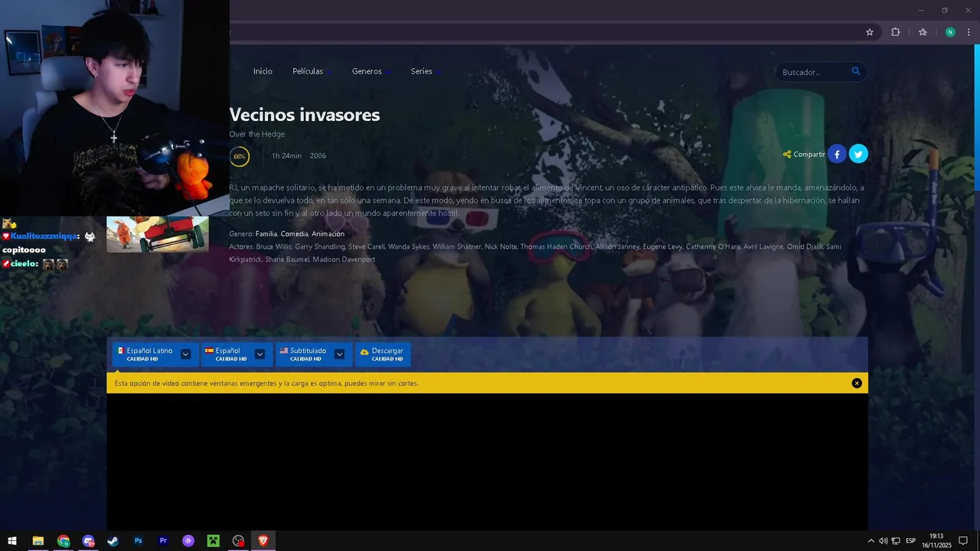Image resolution: width=980 pixels, height=551 pixels.
Task: Open Brave browser from the taskbar
Action: tap(263, 541)
